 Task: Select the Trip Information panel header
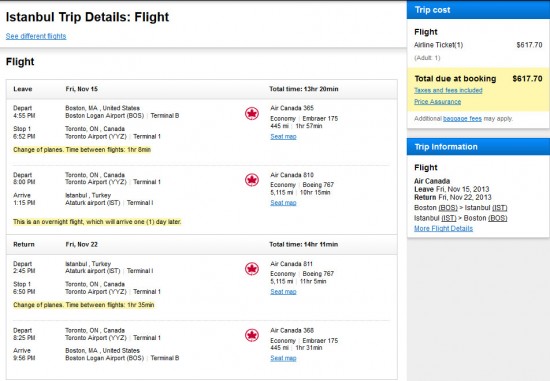478,147
